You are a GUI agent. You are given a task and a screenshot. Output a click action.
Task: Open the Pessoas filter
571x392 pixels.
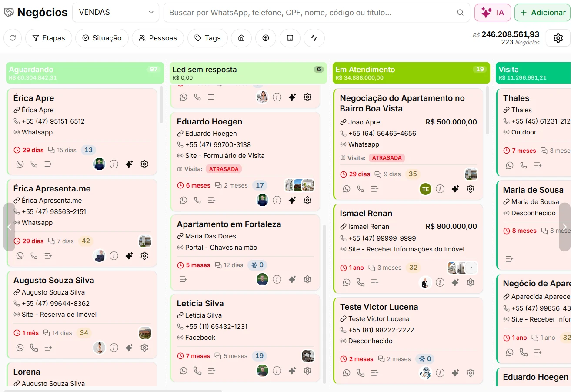pos(158,38)
